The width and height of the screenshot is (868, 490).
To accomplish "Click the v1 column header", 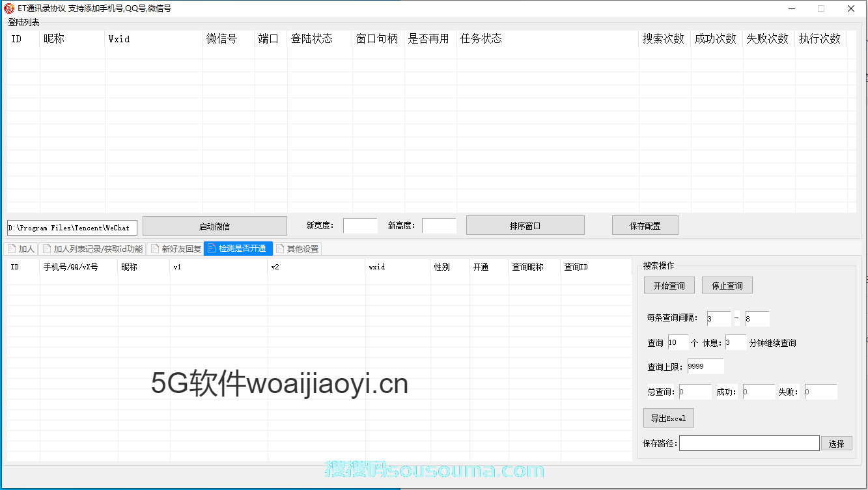I will [x=219, y=267].
